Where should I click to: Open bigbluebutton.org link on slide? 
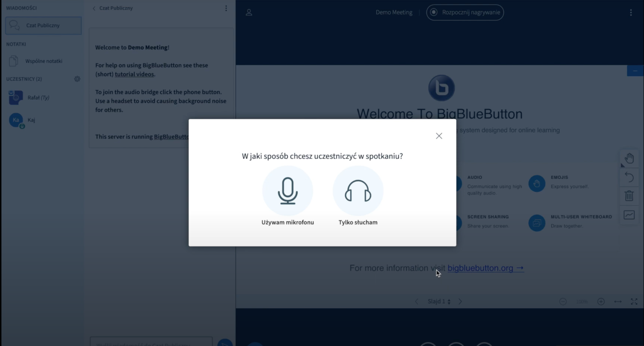click(486, 268)
